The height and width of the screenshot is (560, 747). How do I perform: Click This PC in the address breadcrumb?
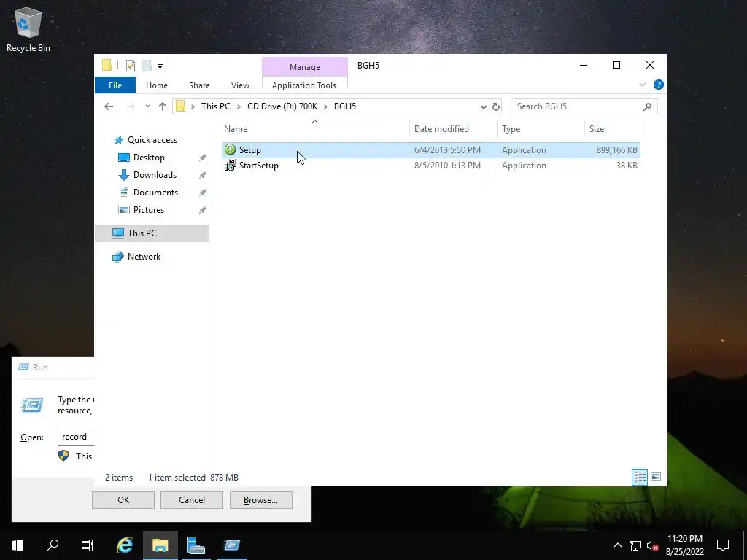pos(215,106)
